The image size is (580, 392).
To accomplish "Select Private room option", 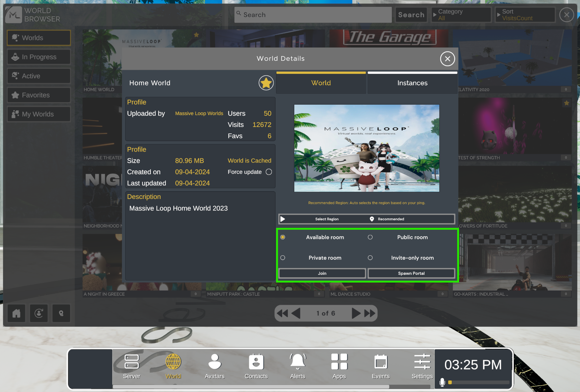I will pos(282,258).
